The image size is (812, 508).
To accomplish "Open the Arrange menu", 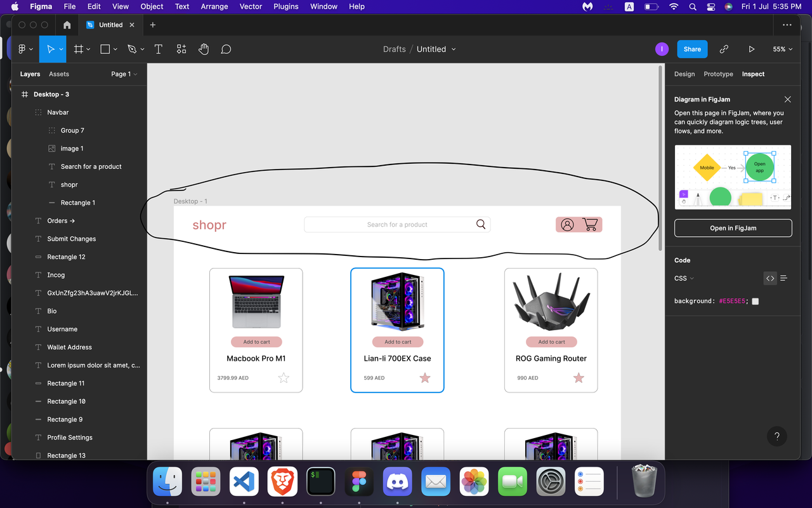I will coord(214,6).
